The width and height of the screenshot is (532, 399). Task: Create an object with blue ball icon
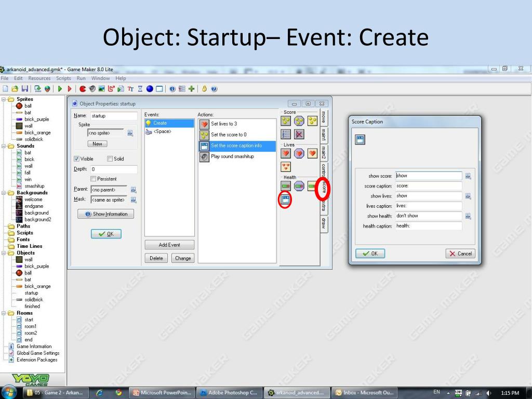(150, 89)
